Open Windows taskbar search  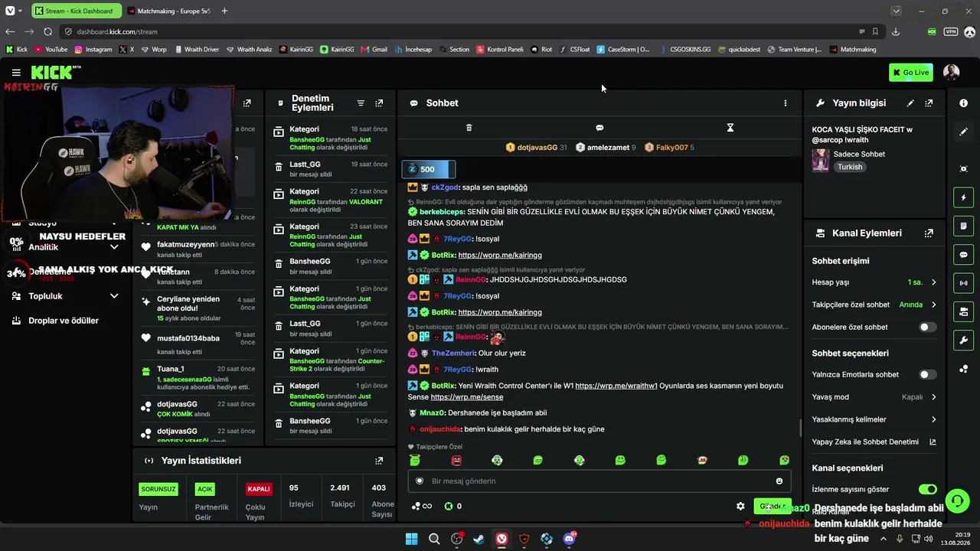pos(434,539)
